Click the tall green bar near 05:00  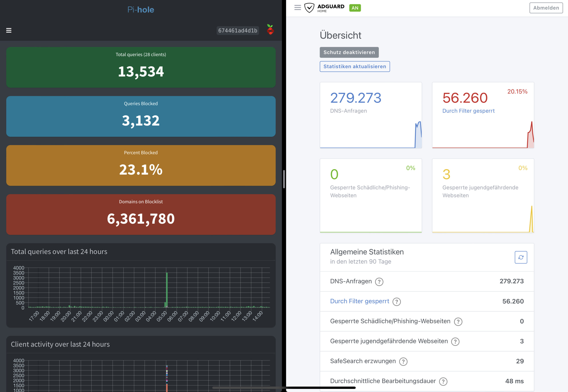pyautogui.click(x=167, y=290)
